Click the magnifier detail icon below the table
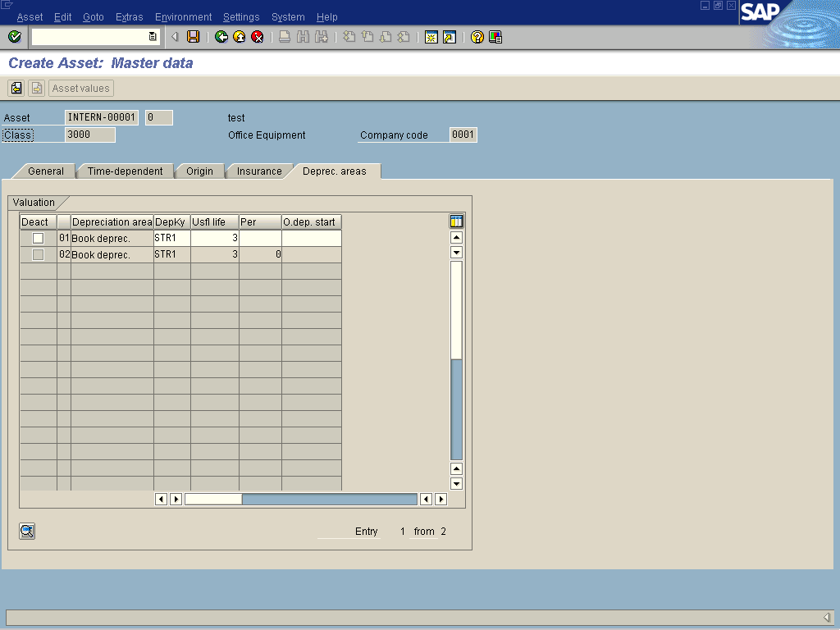840x630 pixels. [x=27, y=531]
